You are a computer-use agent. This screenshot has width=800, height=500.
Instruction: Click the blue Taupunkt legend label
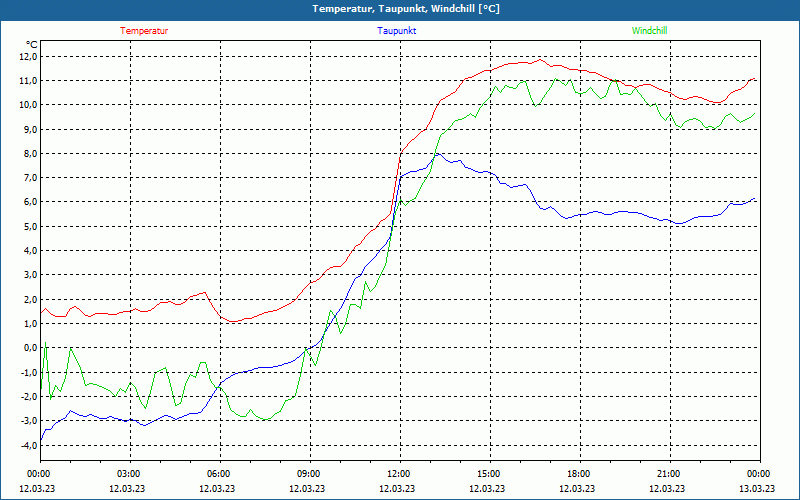[x=396, y=31]
